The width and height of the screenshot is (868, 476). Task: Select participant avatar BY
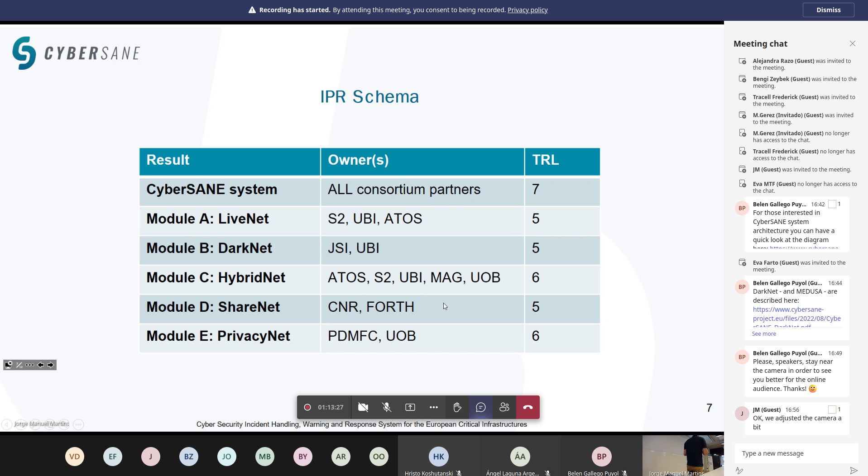[x=303, y=457]
